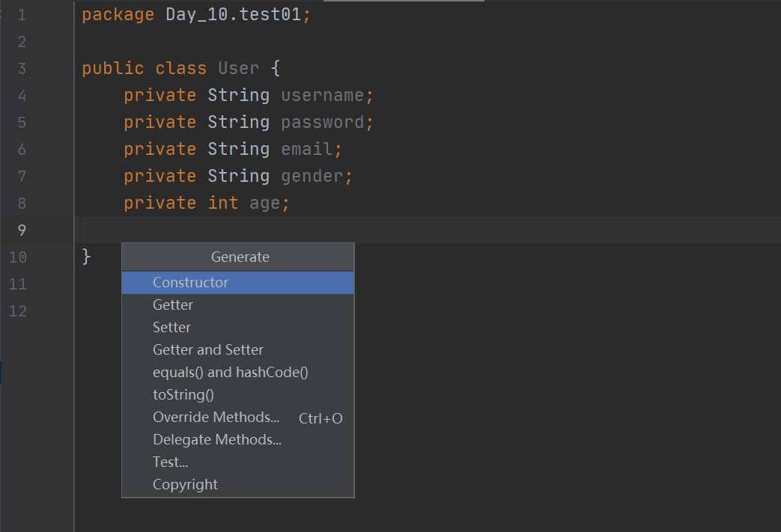Click the package name Day_10.test01
This screenshot has height=532, width=781.
coord(234,15)
